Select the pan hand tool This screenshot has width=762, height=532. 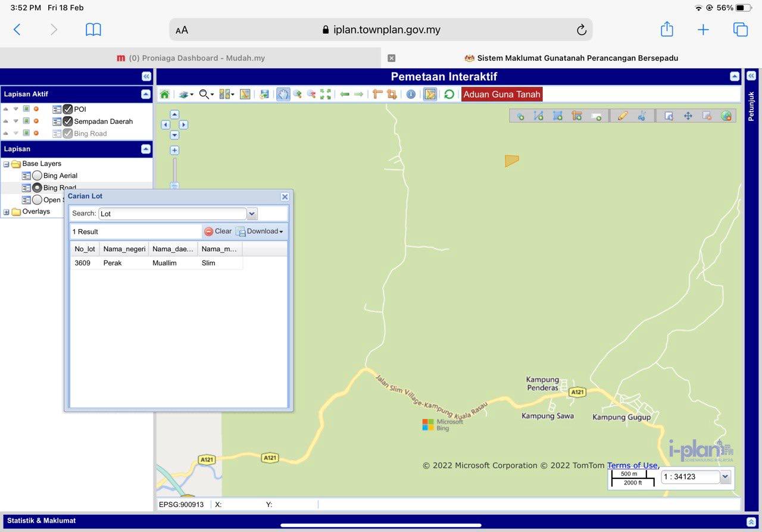[283, 94]
